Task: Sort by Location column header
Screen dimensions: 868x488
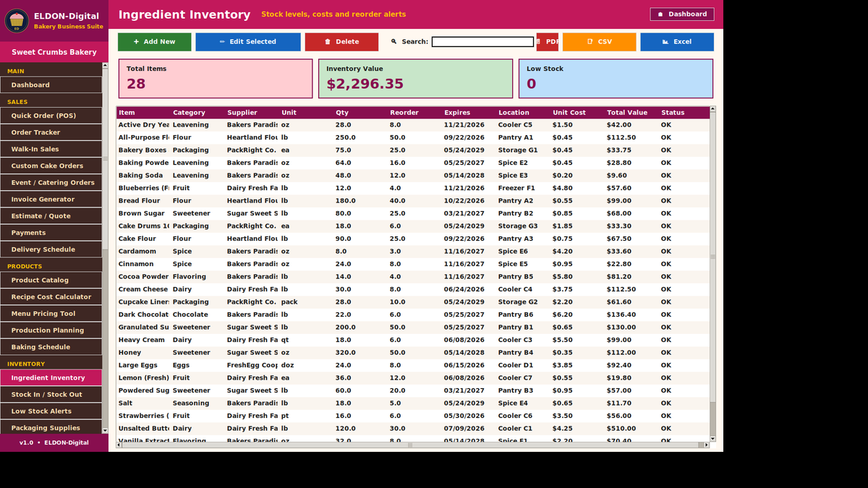Action: pyautogui.click(x=524, y=113)
